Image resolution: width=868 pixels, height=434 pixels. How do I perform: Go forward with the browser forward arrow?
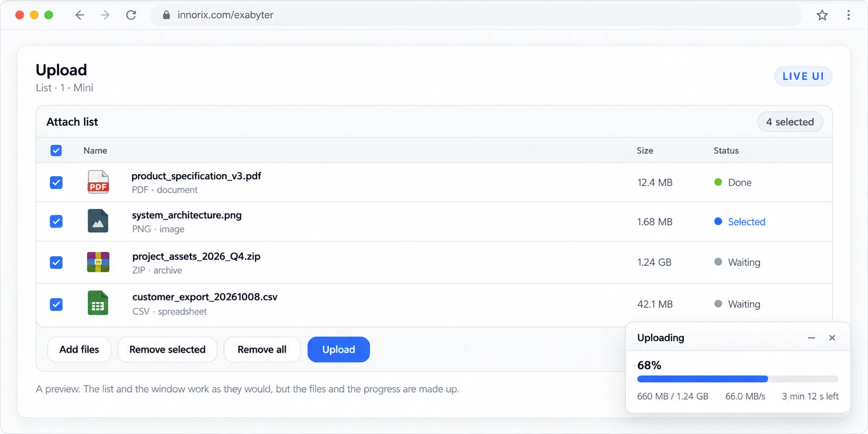[105, 15]
